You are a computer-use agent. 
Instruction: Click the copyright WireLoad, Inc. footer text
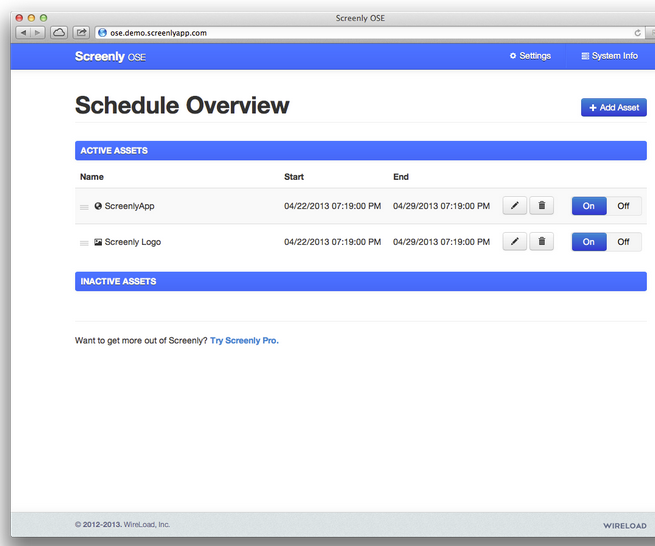click(x=122, y=525)
